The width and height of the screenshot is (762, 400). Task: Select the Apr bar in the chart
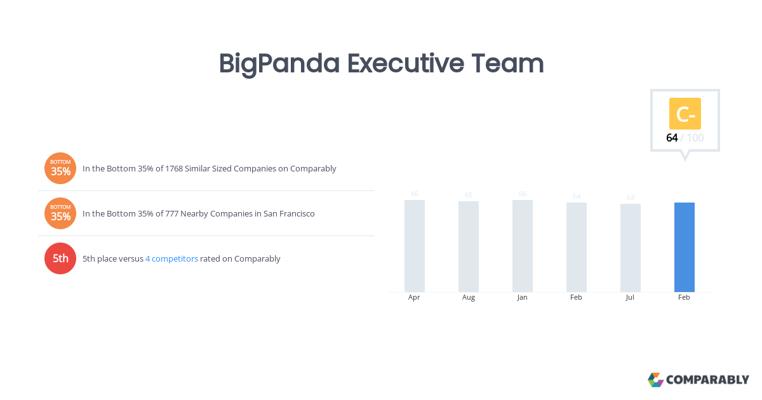point(414,245)
